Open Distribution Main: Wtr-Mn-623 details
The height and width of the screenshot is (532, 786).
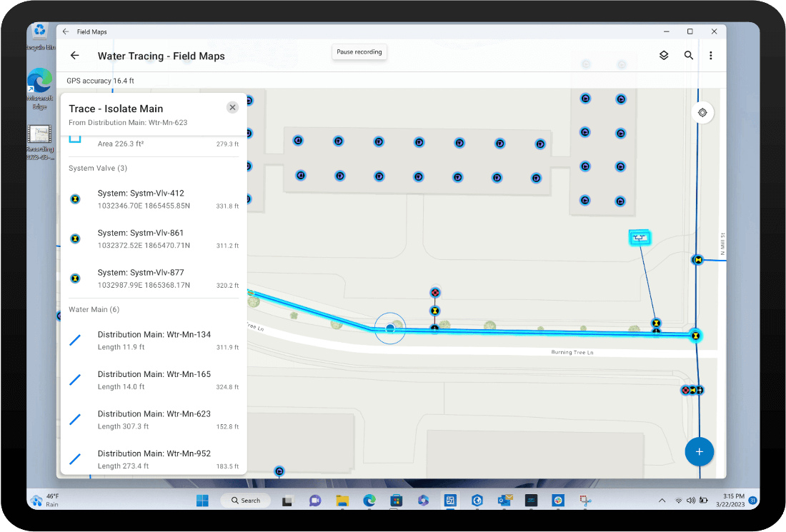tap(154, 420)
